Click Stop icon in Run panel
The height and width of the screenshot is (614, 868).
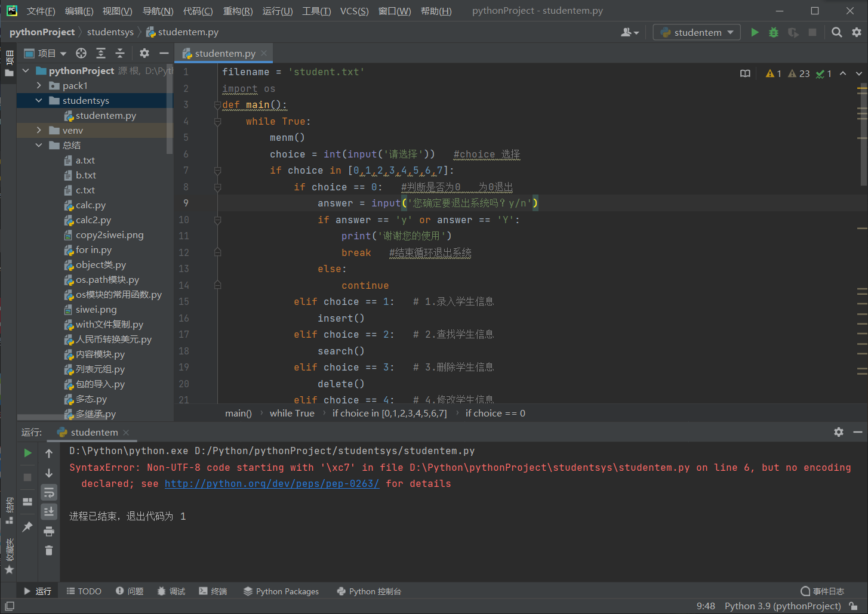27,477
